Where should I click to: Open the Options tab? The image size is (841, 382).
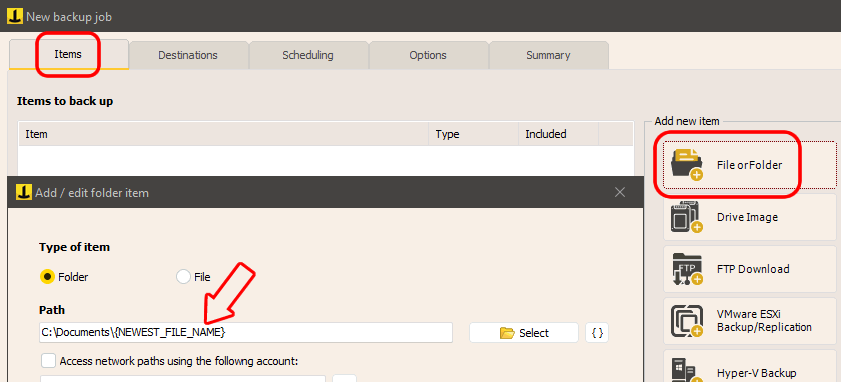coord(428,55)
